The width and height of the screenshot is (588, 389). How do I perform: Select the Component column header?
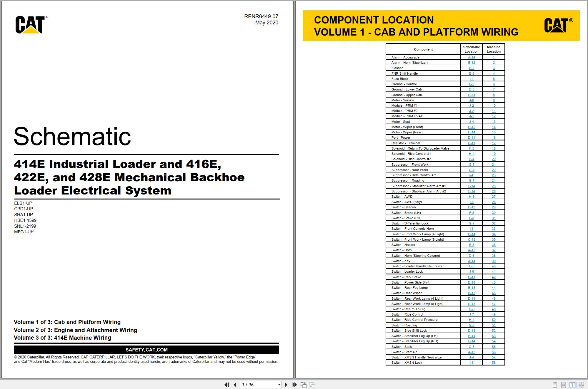coord(423,49)
